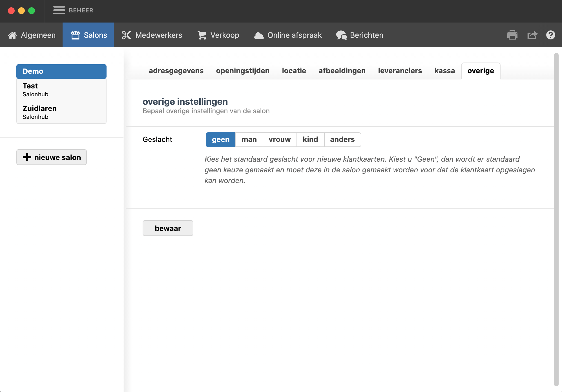
Task: Open the hamburger menu icon beside BEHEER
Action: click(x=59, y=10)
